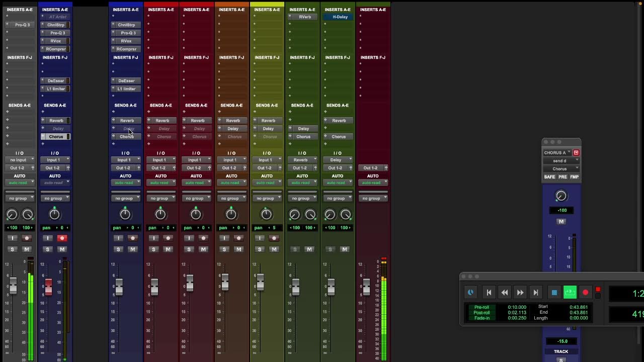Image resolution: width=644 pixels, height=362 pixels.
Task: Click the send output link icon on the master Out 1-2
Action: [386, 168]
